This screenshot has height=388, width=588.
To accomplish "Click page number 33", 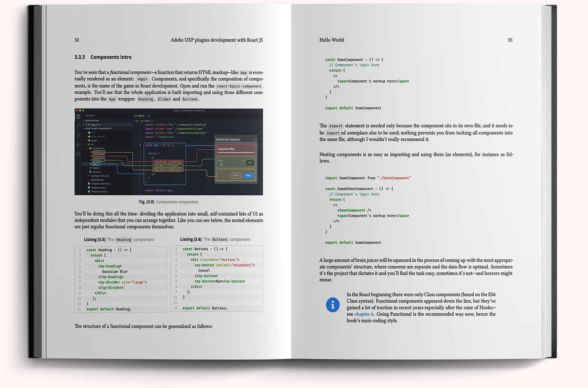I will click(510, 40).
